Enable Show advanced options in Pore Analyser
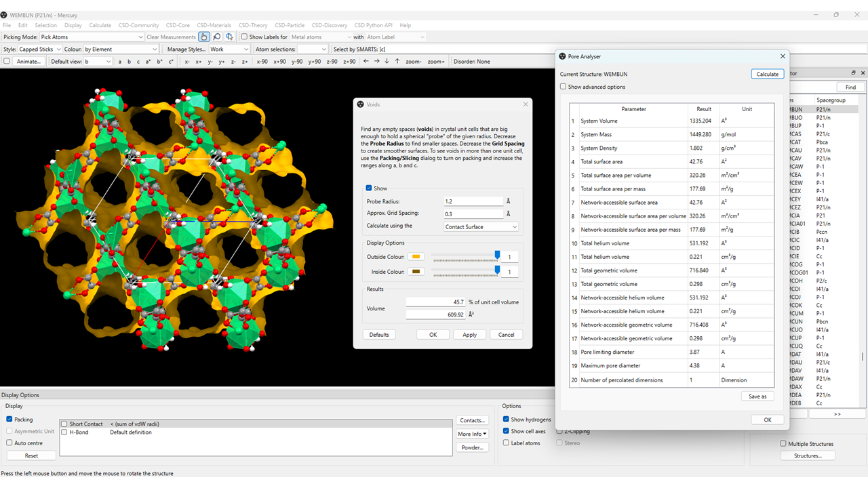Image resolution: width=868 pixels, height=488 pixels. [x=563, y=87]
